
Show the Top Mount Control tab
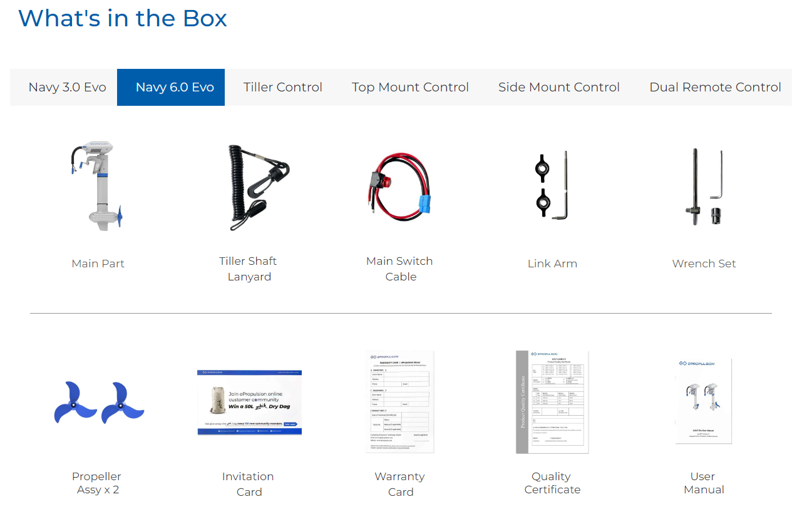coord(410,87)
